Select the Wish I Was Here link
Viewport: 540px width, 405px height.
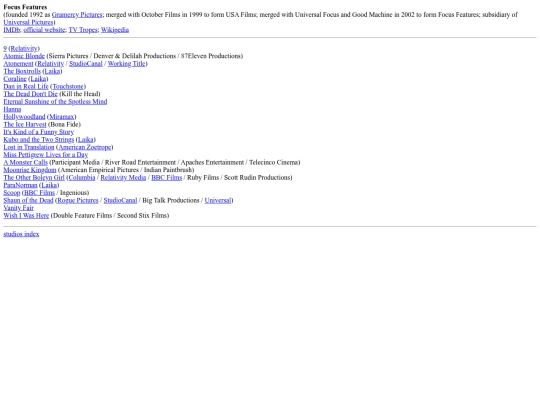click(x=26, y=215)
